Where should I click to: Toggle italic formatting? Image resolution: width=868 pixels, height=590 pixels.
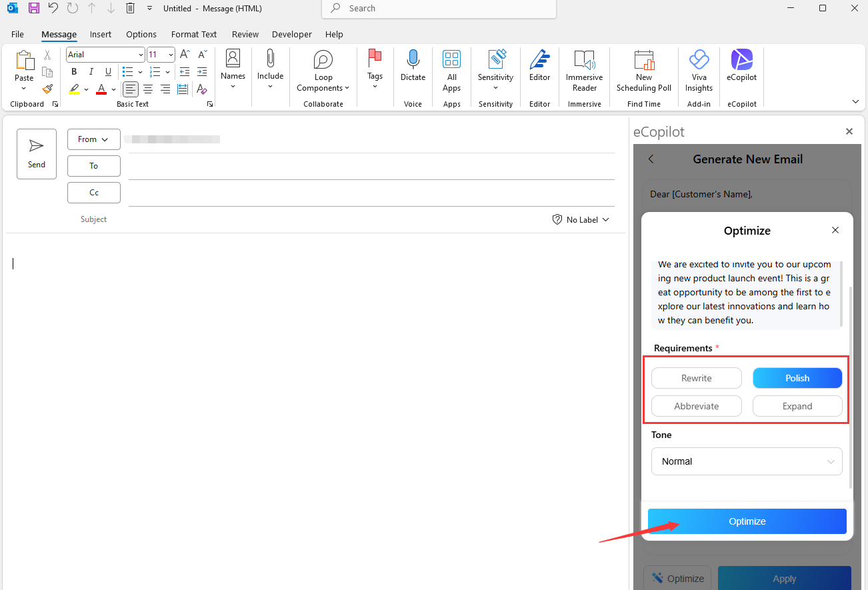[91, 71]
